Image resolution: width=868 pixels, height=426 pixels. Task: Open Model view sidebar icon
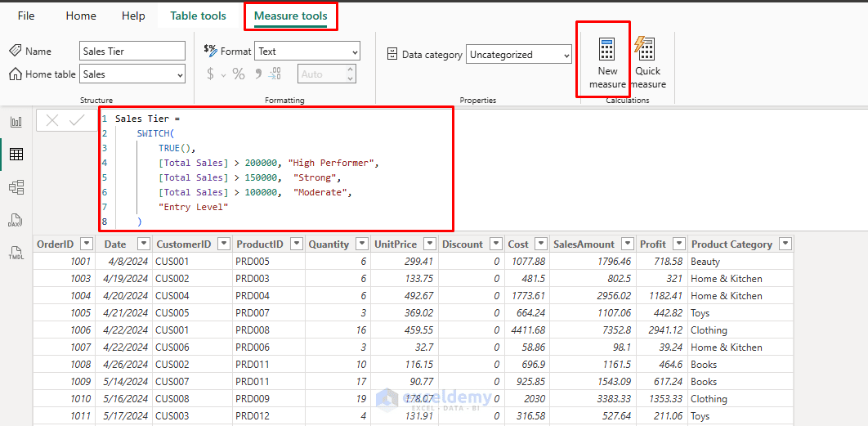tap(16, 187)
